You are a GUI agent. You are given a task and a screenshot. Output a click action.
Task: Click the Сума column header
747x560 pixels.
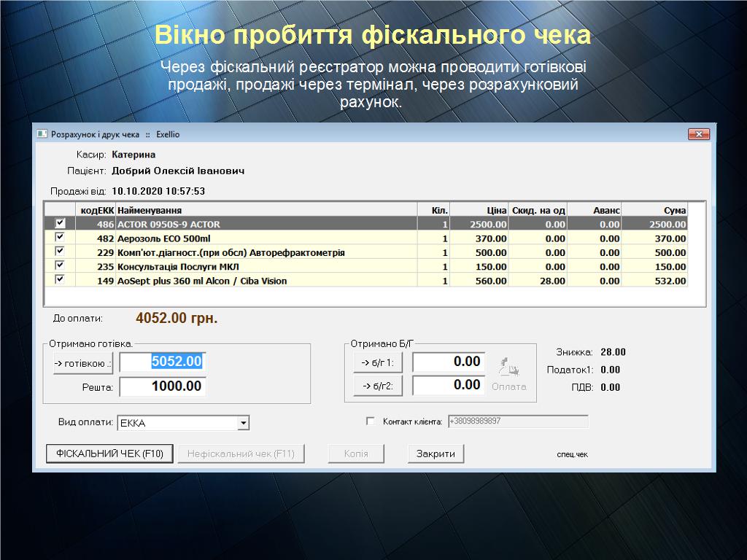coord(655,210)
